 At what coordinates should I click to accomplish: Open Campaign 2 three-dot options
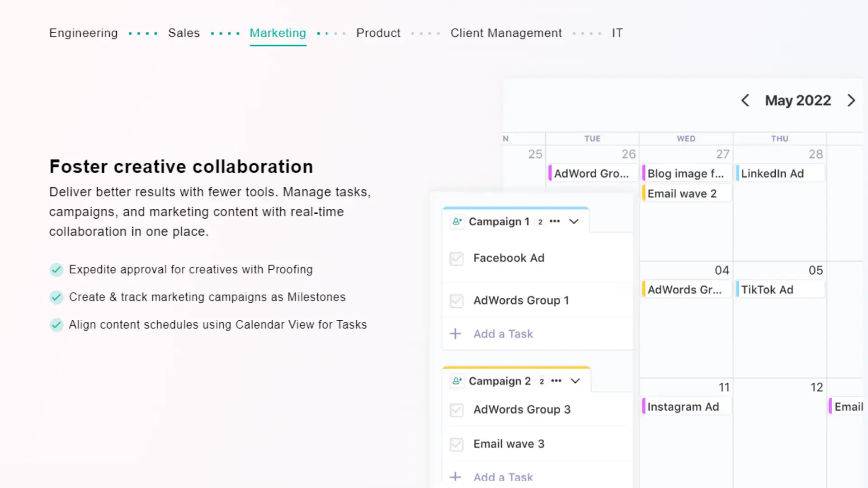point(556,381)
